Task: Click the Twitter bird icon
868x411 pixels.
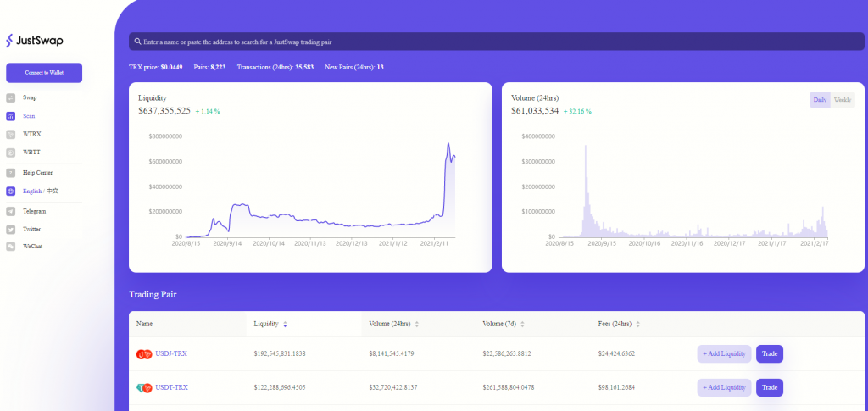Action: tap(10, 229)
